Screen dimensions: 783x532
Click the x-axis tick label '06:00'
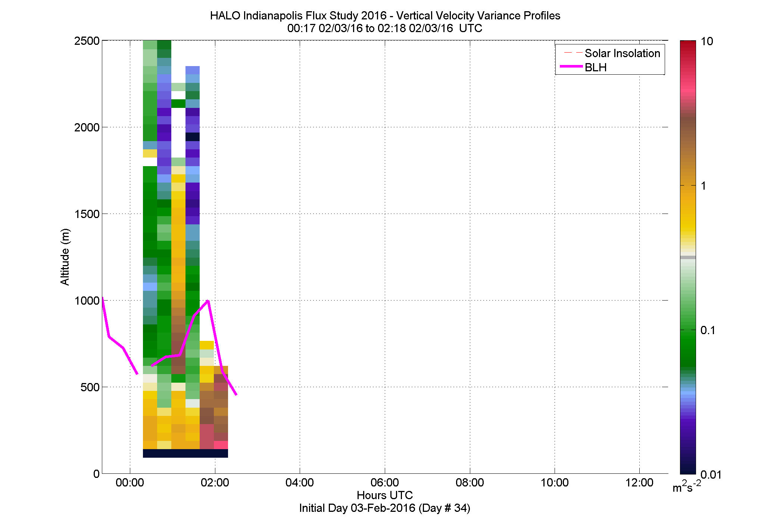coord(385,483)
